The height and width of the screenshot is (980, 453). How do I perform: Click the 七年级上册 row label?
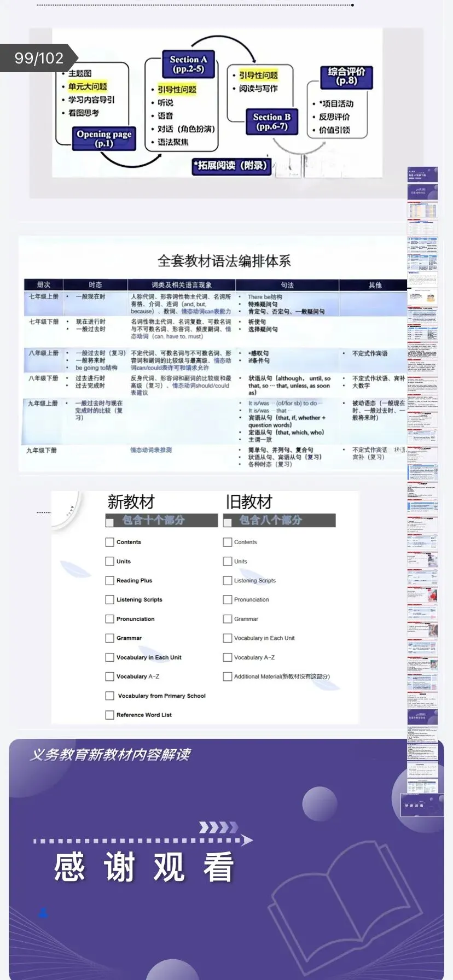(x=44, y=296)
